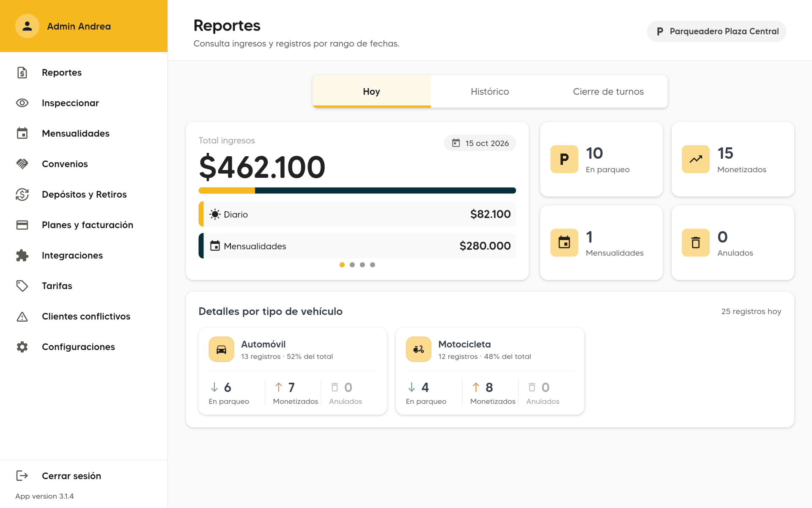Screen dimensions: 812x508
Task: Click the Admin Andrea user avatar icon
Action: 27,26
